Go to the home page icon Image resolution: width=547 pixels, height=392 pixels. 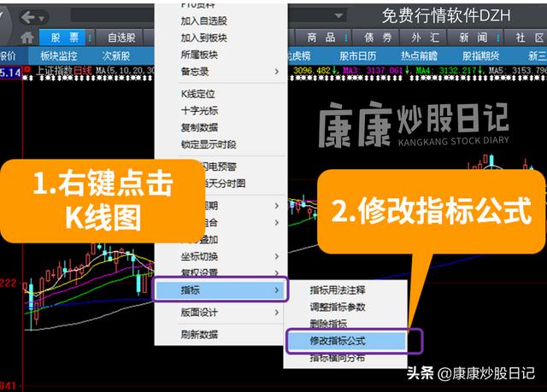point(26,38)
